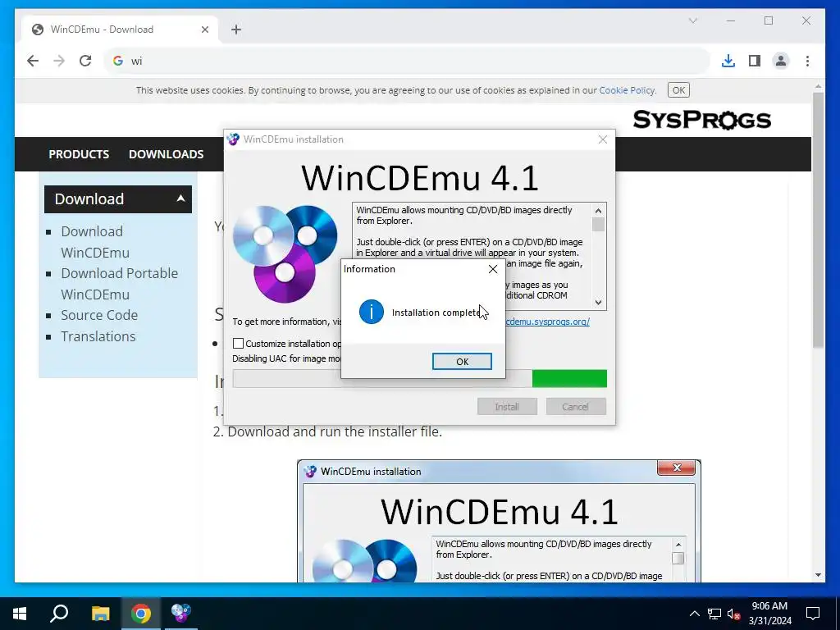840x630 pixels.
Task: Click the WinCDEmu installation screenshot image
Action: pos(499,521)
